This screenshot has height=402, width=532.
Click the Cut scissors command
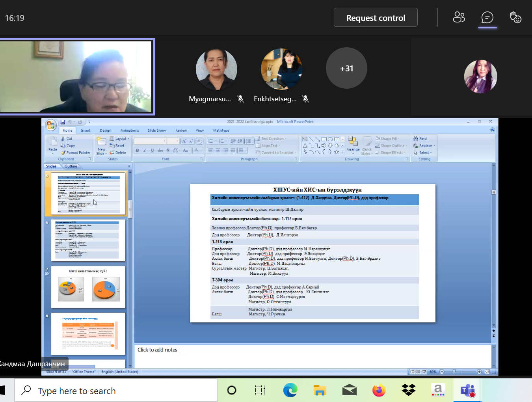(x=67, y=139)
